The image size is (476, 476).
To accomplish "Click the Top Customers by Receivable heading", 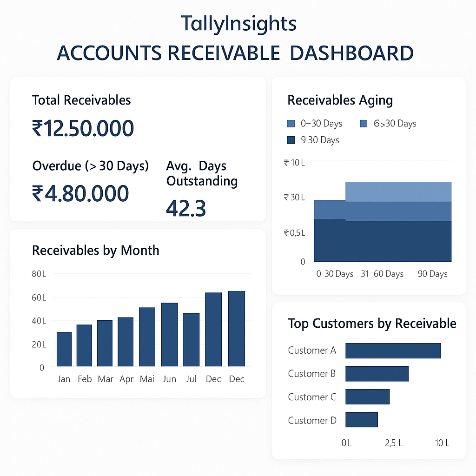I will [x=372, y=324].
